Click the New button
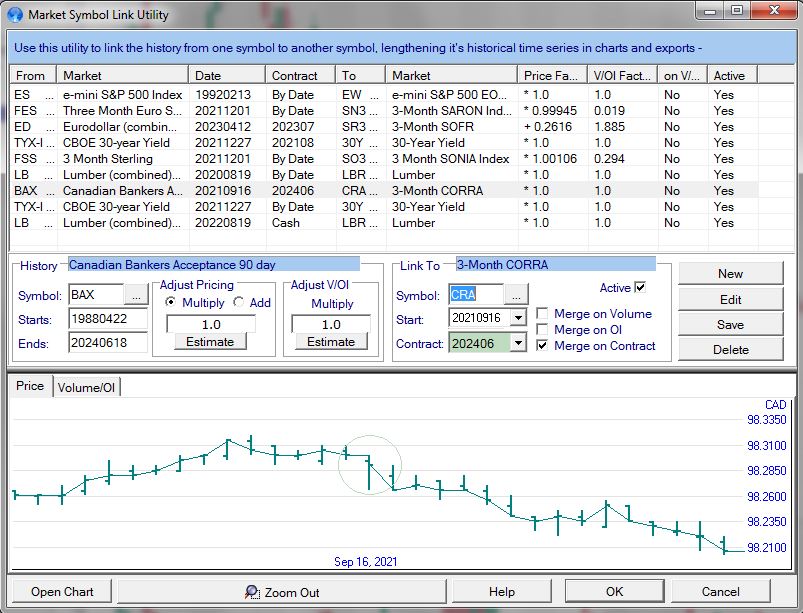This screenshot has width=803, height=613. [730, 274]
